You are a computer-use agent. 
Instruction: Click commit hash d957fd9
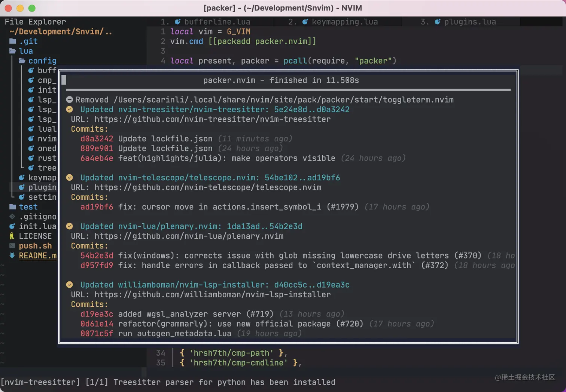pyautogui.click(x=97, y=265)
